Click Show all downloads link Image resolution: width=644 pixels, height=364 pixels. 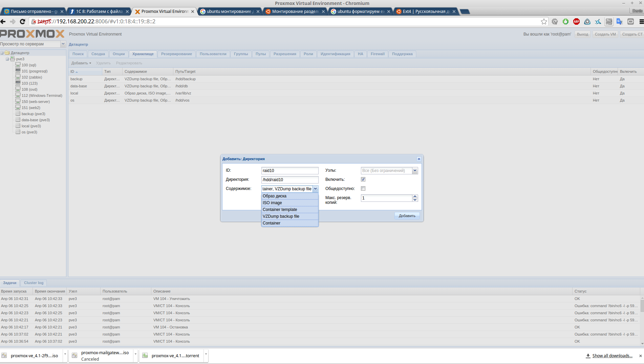(x=612, y=356)
